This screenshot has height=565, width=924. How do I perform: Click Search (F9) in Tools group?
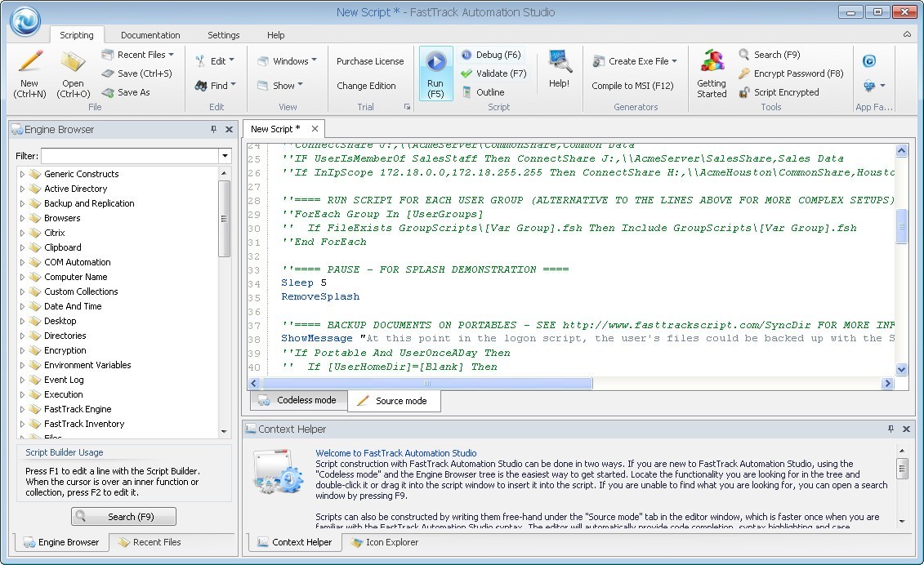[770, 55]
